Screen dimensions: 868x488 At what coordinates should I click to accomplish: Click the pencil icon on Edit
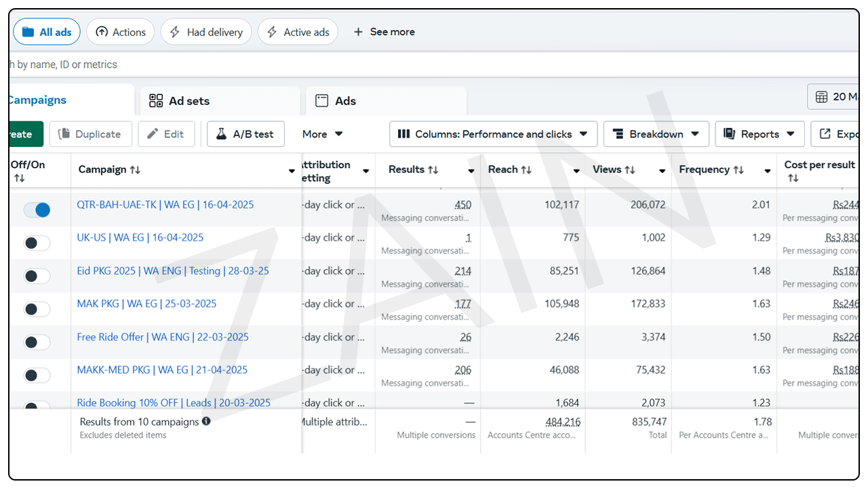pos(153,134)
